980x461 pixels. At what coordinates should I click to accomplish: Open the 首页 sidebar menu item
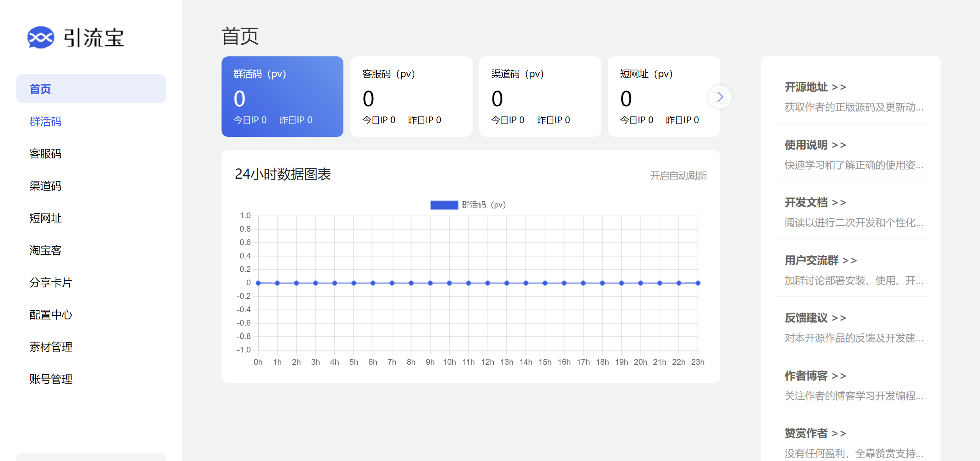pos(91,89)
